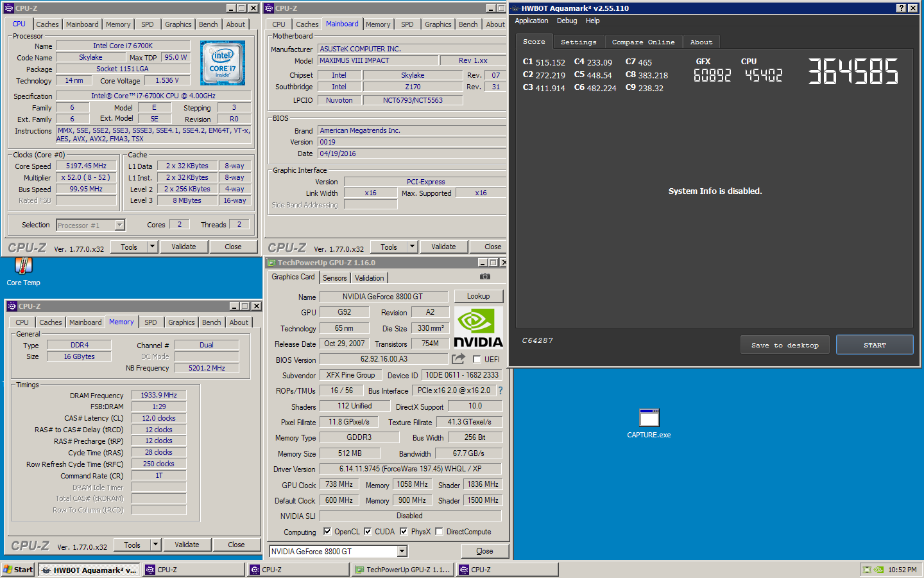Click the NVIDIA green system tray icon

pos(878,570)
